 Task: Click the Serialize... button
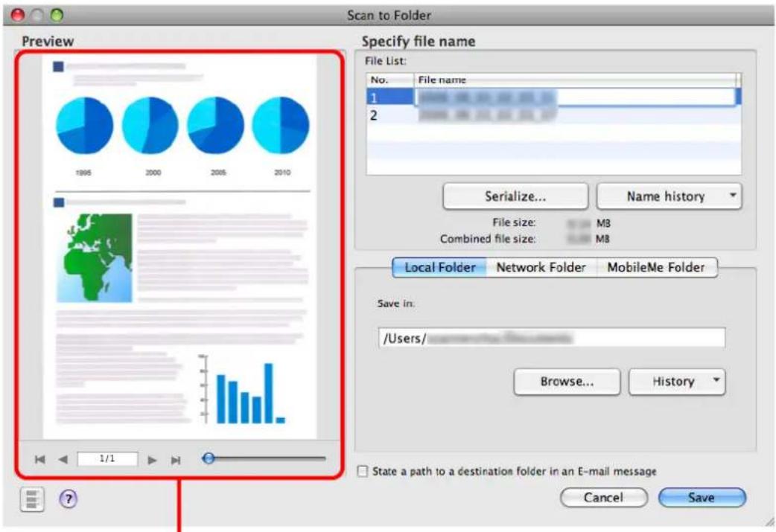point(515,196)
